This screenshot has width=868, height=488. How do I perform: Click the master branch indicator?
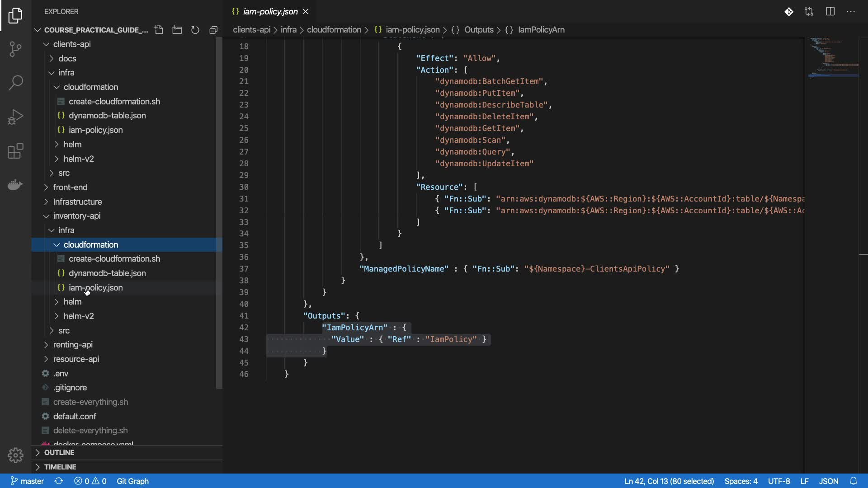click(x=27, y=481)
